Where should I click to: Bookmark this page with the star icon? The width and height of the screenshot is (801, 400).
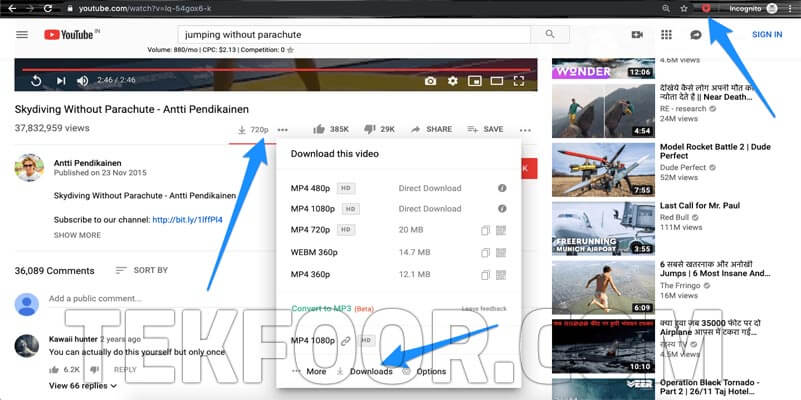pyautogui.click(x=684, y=8)
